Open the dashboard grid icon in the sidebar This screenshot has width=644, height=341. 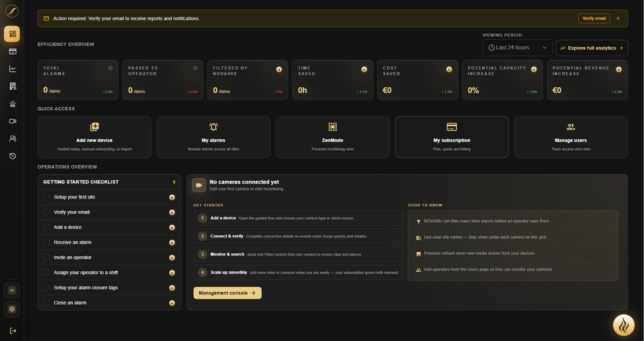(x=12, y=34)
